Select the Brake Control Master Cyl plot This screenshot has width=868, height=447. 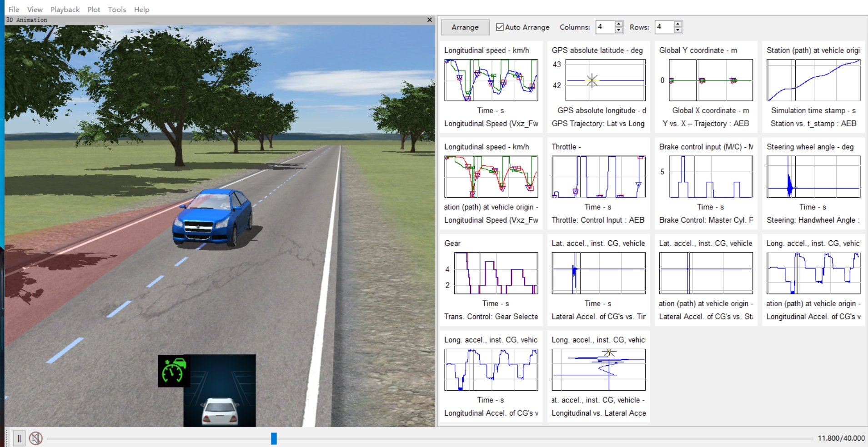pyautogui.click(x=706, y=184)
